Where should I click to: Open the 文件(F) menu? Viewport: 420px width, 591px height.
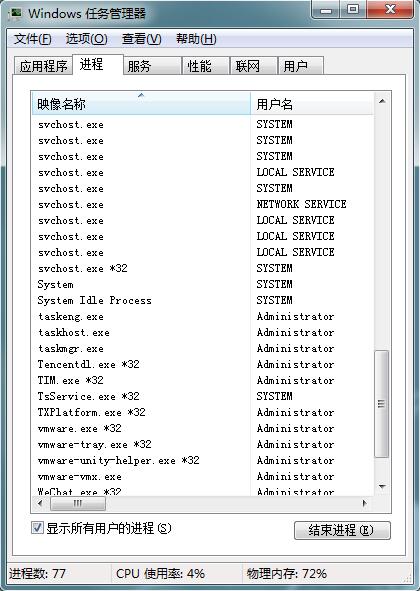(x=32, y=39)
